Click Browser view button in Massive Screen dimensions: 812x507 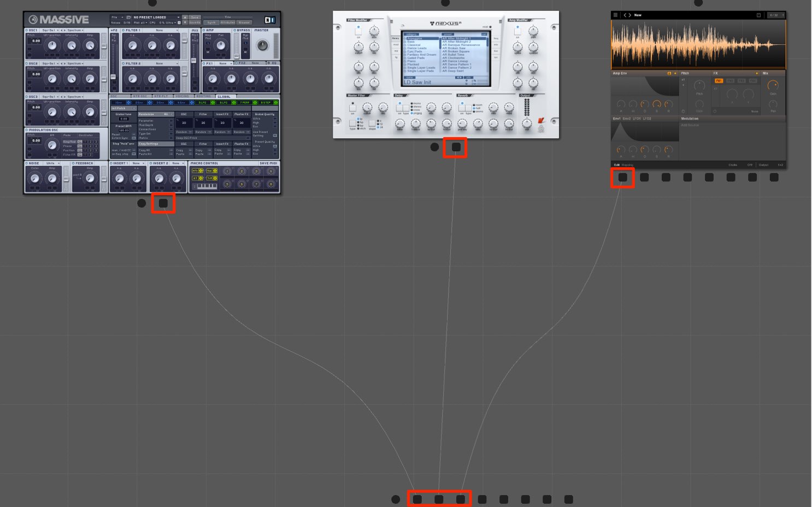point(244,22)
